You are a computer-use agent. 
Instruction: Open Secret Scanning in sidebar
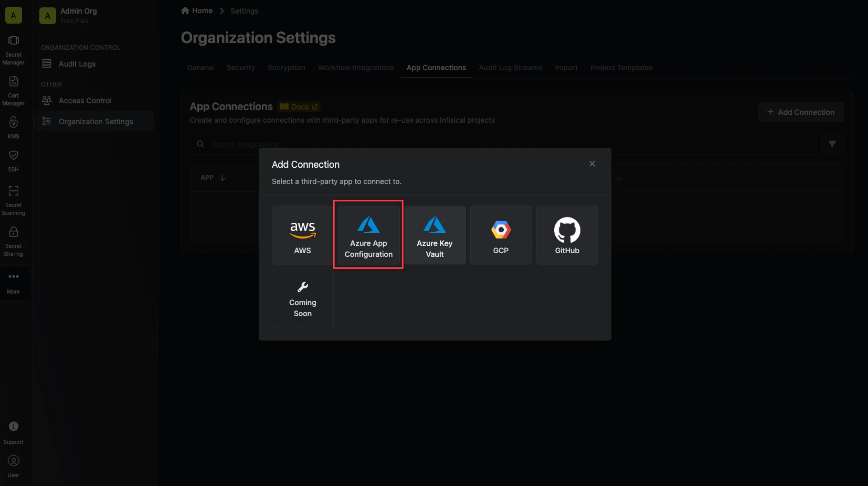[14, 201]
